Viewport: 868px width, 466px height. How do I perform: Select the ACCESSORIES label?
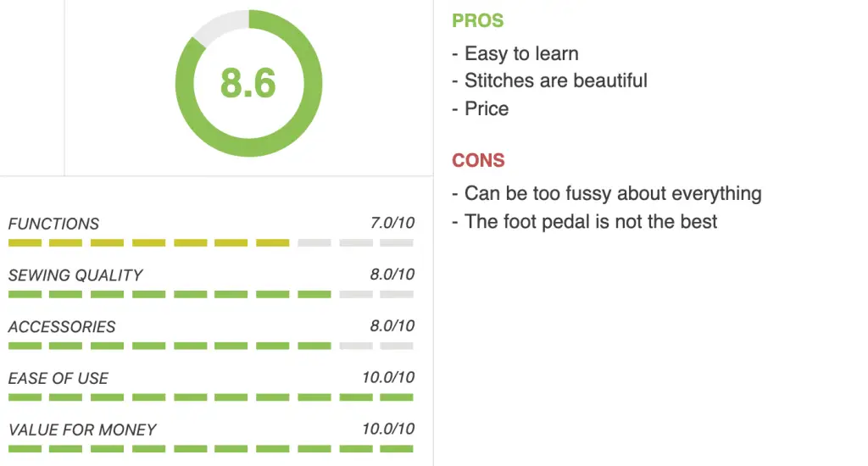coord(62,326)
